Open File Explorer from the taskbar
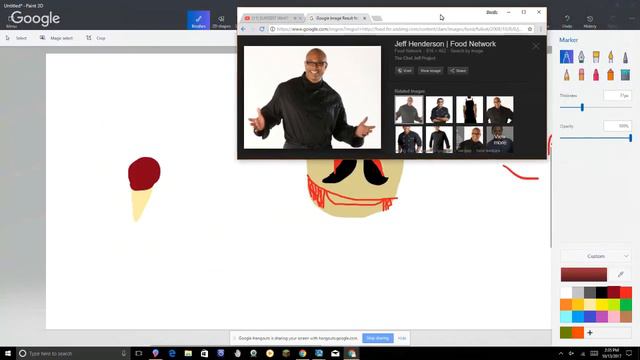The height and width of the screenshot is (360, 640). click(x=188, y=353)
